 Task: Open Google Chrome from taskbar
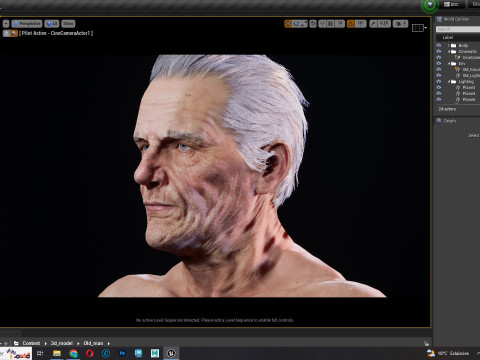pos(73,353)
